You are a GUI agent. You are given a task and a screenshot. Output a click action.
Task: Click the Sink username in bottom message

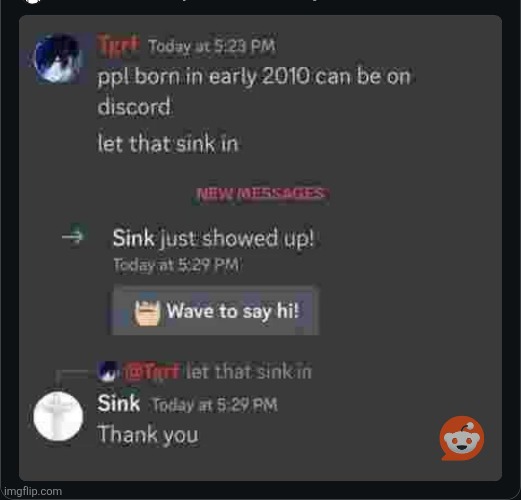click(119, 403)
